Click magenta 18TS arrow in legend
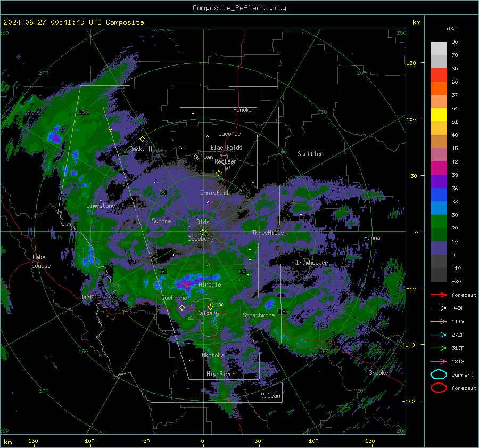The image size is (479, 448). [x=439, y=362]
